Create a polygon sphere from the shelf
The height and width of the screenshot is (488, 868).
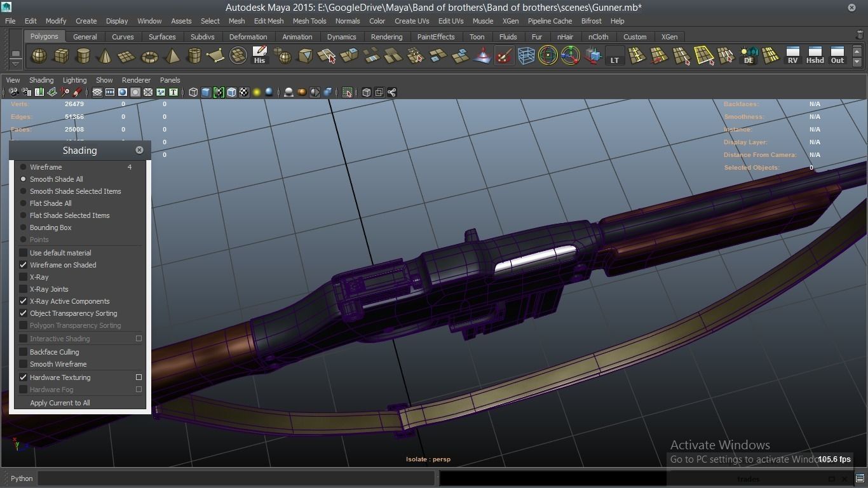click(x=39, y=56)
